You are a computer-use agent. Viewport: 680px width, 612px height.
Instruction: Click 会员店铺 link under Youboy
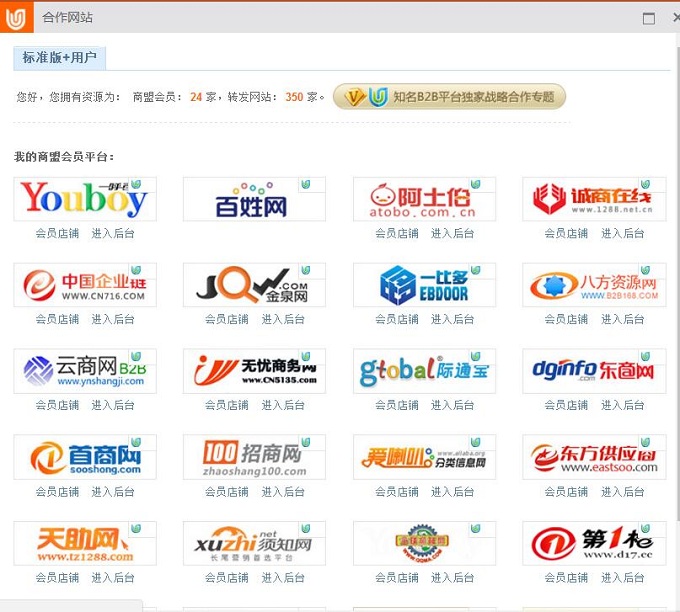click(x=57, y=234)
